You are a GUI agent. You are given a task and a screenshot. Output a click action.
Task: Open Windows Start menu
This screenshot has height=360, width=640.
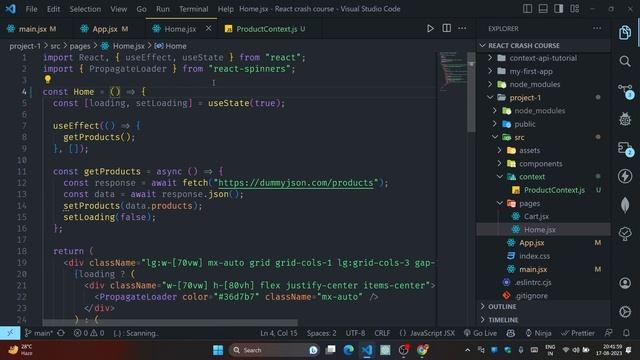218,350
